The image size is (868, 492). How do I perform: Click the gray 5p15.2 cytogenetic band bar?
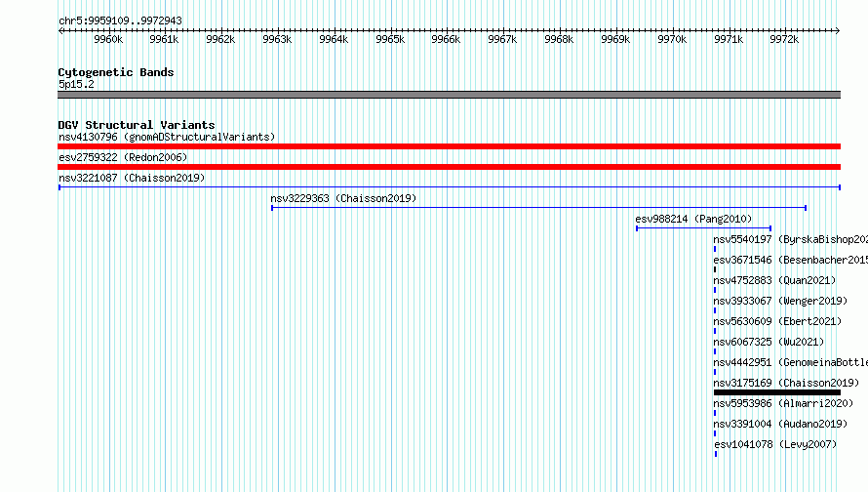point(449,95)
